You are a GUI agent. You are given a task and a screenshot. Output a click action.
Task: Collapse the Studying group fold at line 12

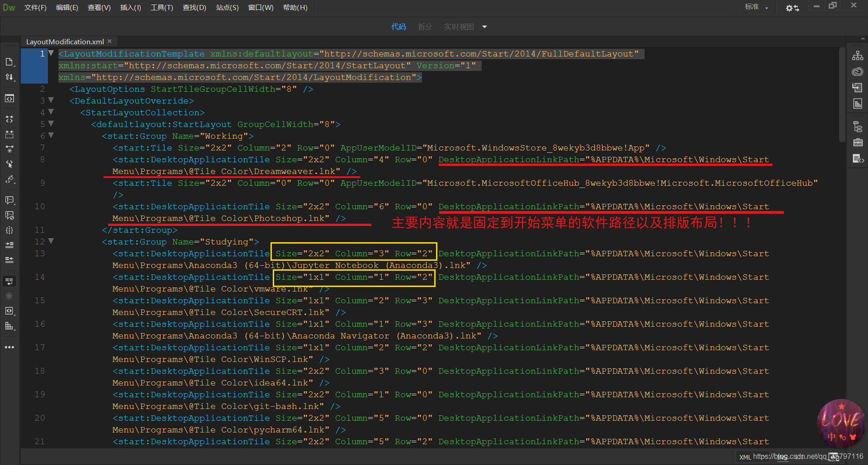(51, 241)
